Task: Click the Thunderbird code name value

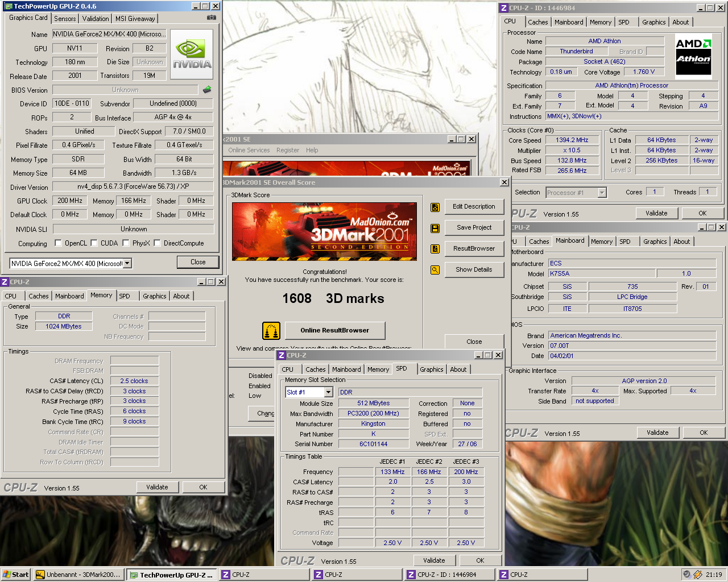Action: pyautogui.click(x=576, y=51)
